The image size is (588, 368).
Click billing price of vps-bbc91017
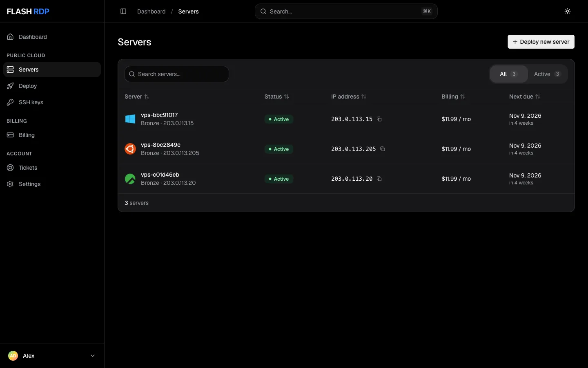pos(456,119)
